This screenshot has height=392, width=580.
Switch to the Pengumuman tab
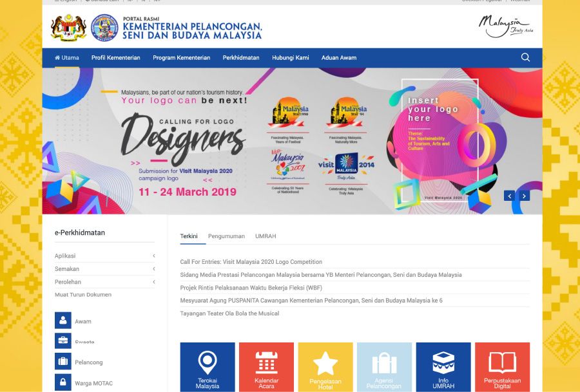[226, 236]
